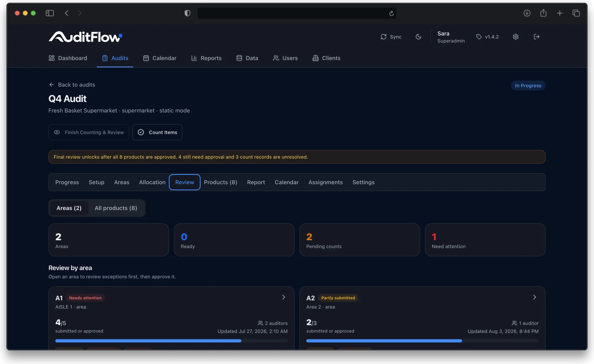Go back to audits list
594x364 pixels.
pyautogui.click(x=72, y=85)
